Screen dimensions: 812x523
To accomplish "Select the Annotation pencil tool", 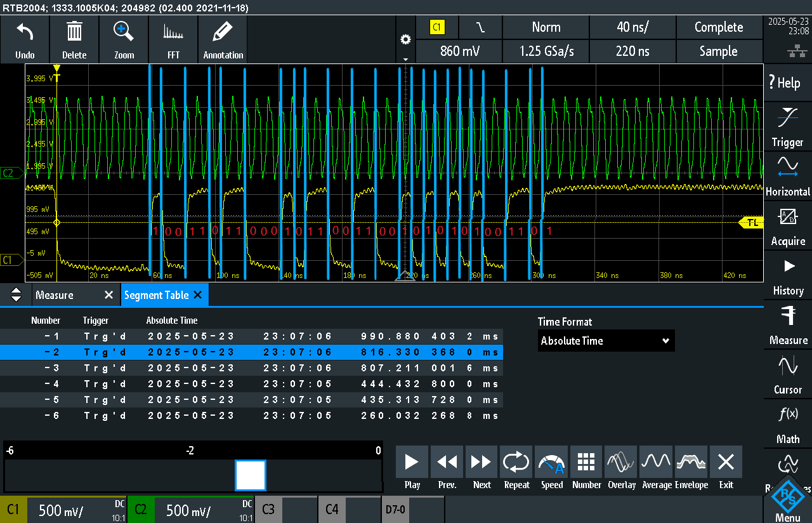I will (x=223, y=31).
